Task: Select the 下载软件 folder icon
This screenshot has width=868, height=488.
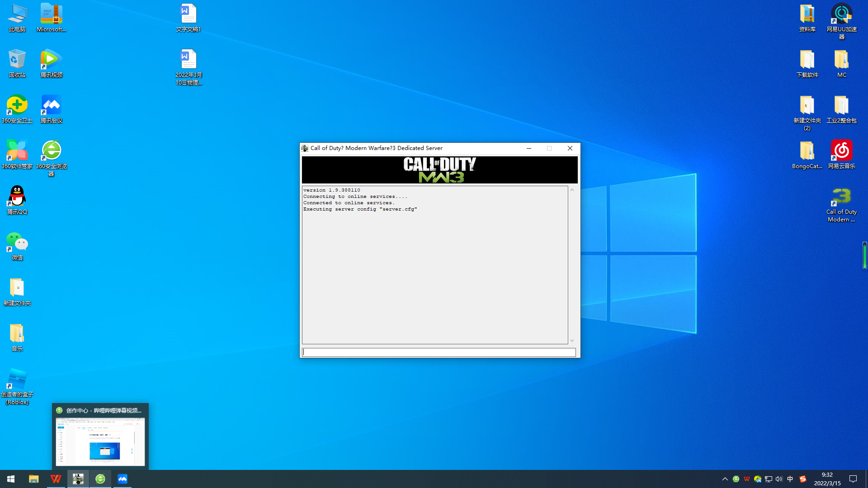Action: 807,64
